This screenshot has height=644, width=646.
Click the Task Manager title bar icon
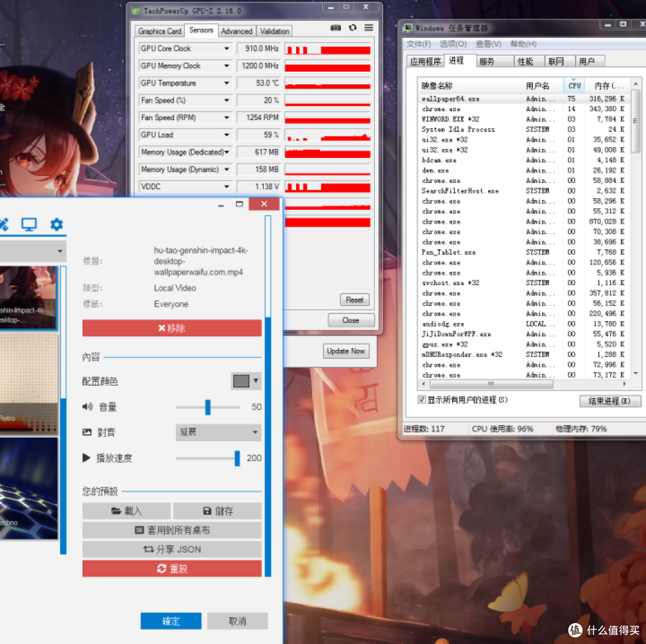pyautogui.click(x=408, y=28)
